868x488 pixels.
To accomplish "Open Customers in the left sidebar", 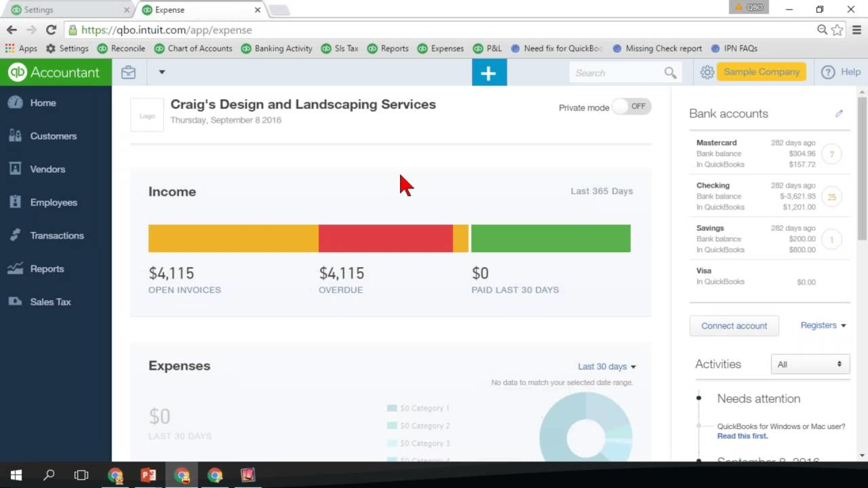I will 53,136.
